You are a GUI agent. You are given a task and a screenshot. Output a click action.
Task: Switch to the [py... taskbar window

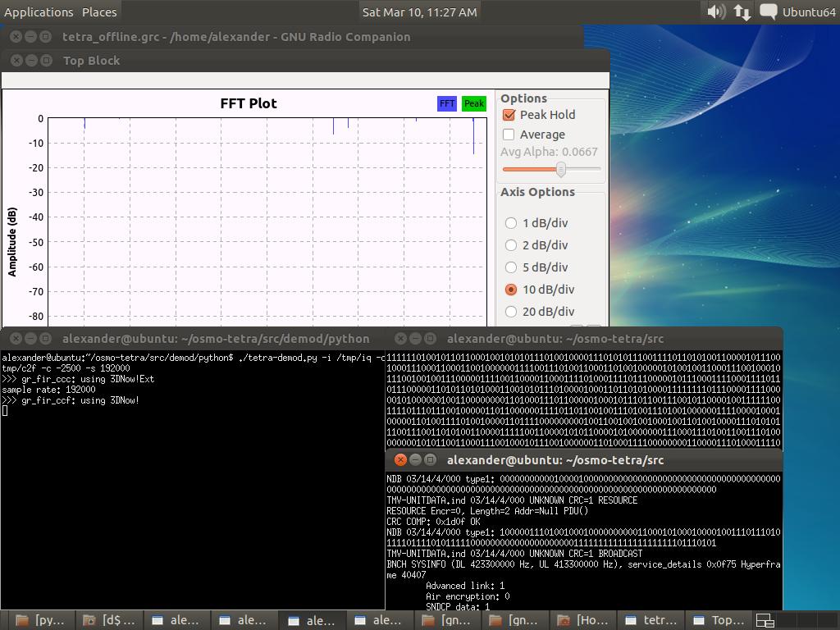[39, 620]
